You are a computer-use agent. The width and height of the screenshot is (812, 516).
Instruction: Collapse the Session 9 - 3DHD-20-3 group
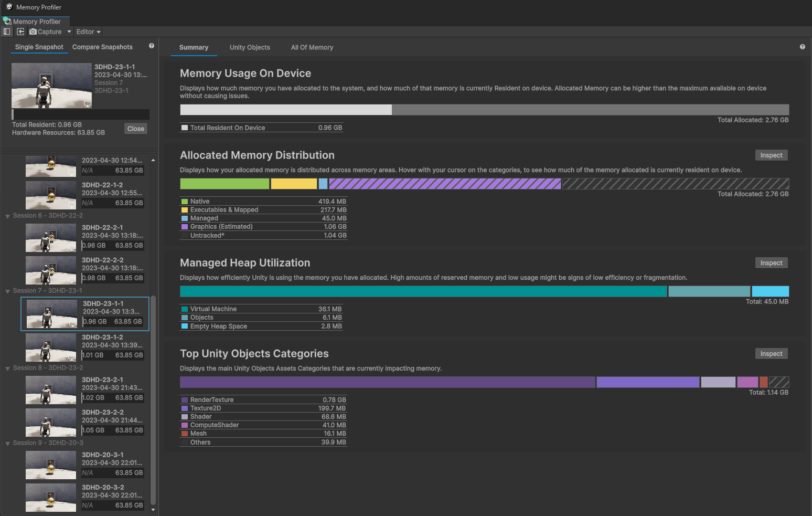7,444
